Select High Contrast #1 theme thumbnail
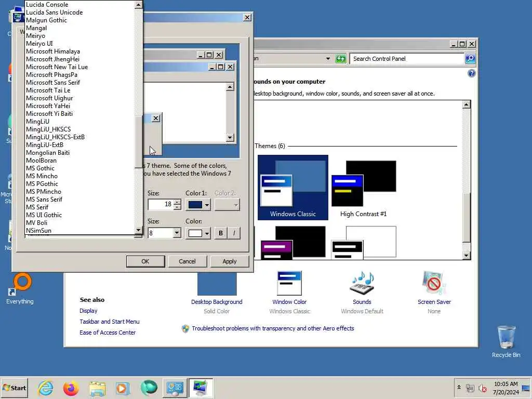Viewport: 532px width, 399px height. click(x=363, y=187)
